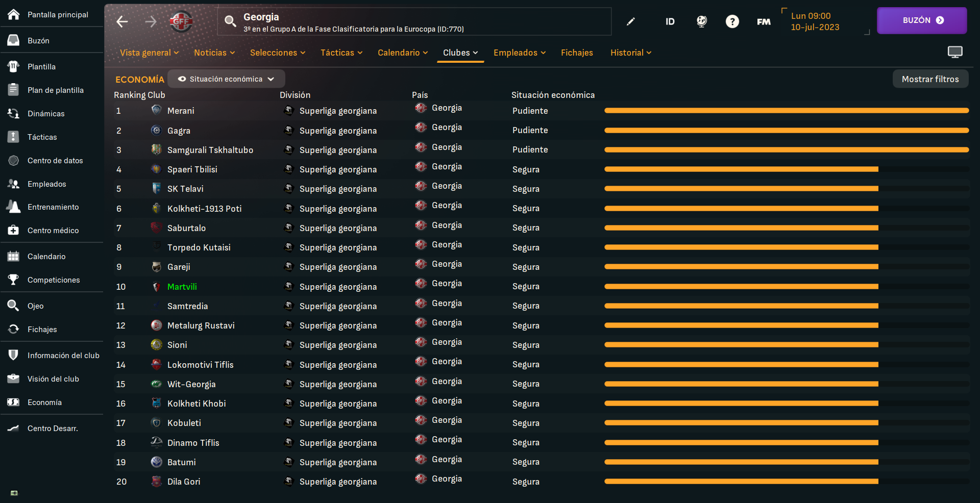Open the Martvili club link

tap(182, 287)
